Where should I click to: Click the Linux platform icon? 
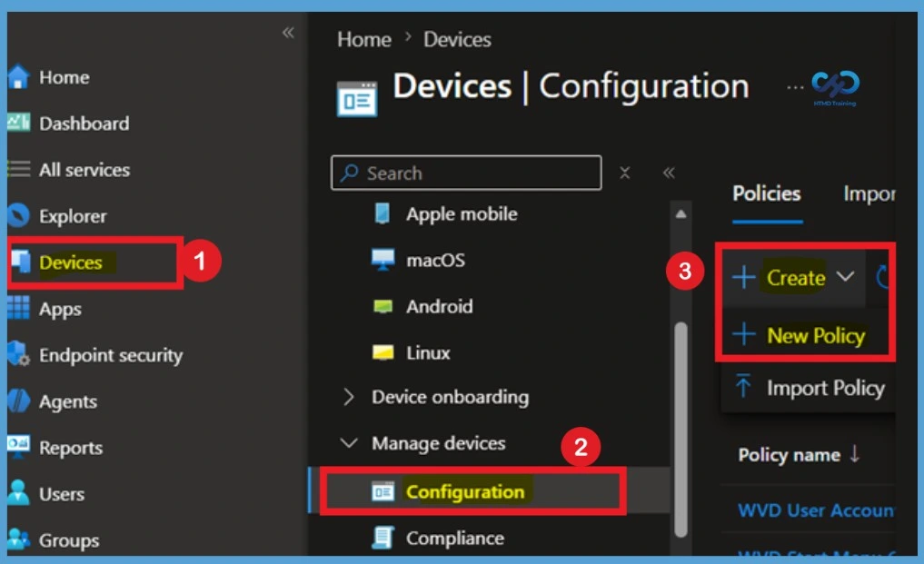pyautogui.click(x=383, y=352)
